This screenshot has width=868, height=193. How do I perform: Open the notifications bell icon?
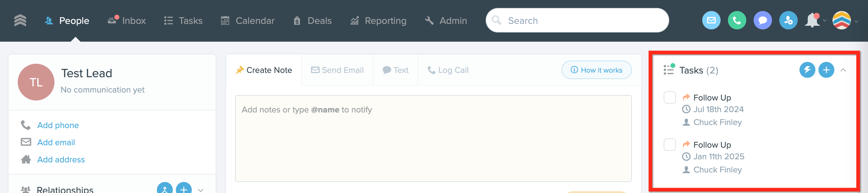812,21
